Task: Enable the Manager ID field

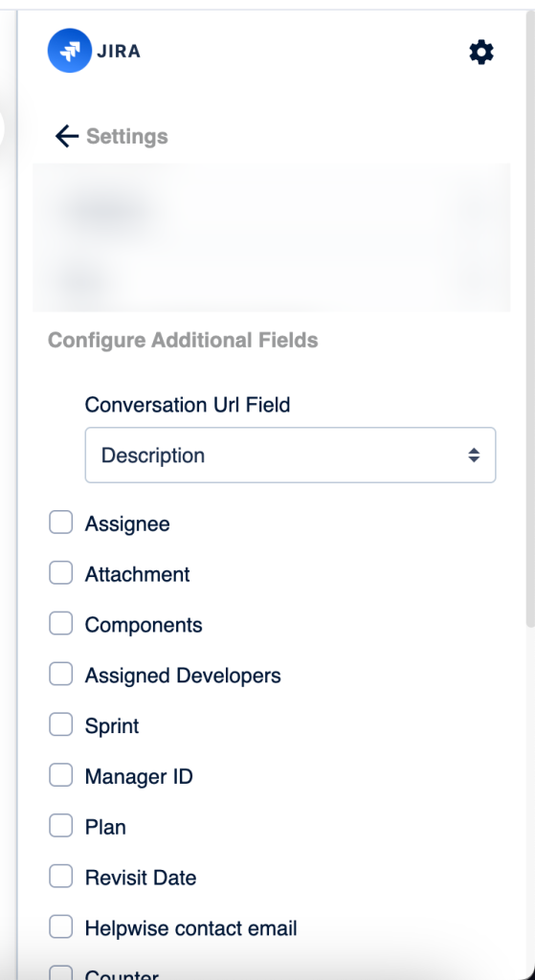Action: [60, 775]
